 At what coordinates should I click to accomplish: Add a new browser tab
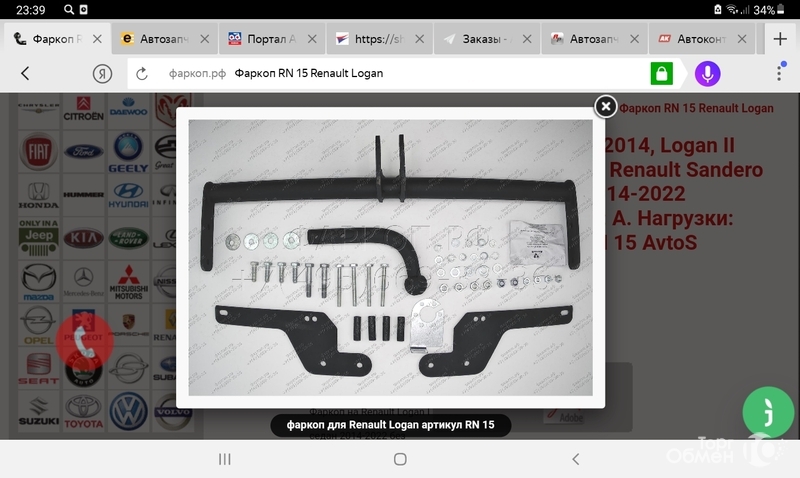coord(780,39)
